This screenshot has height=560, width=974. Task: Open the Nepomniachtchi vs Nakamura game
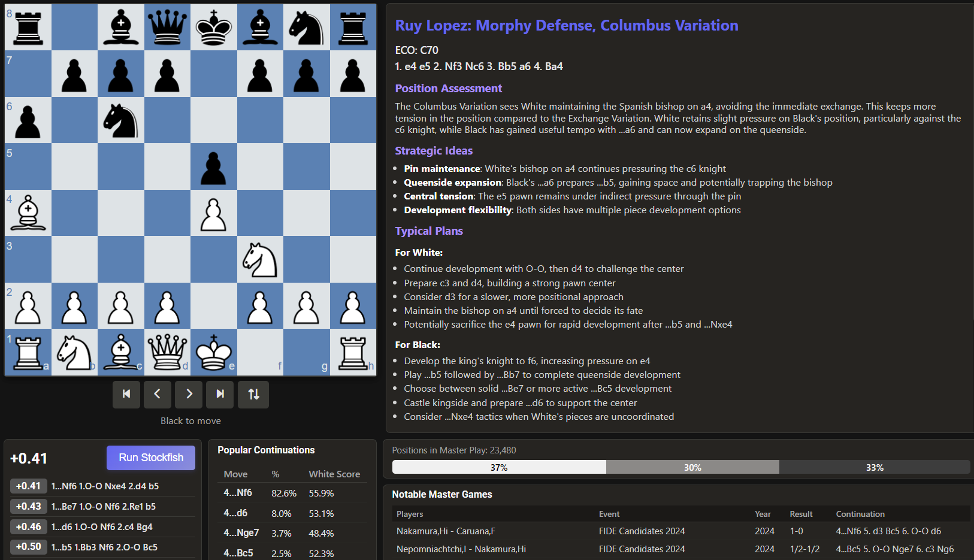click(461, 549)
